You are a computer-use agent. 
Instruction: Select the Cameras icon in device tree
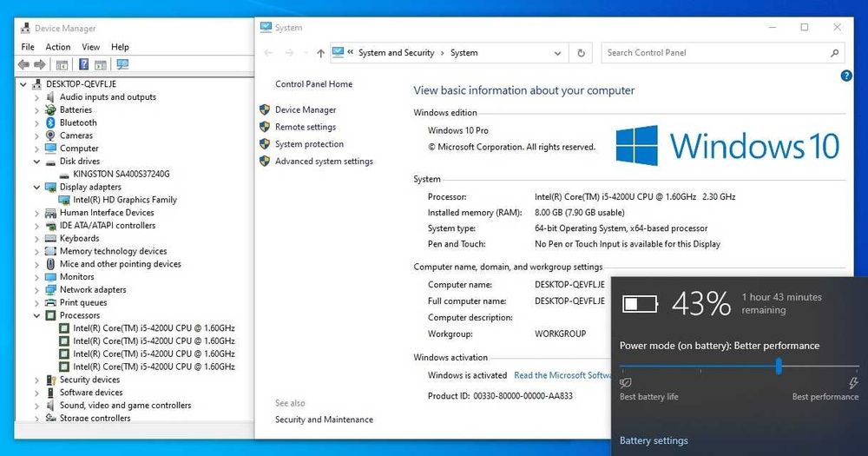click(x=50, y=135)
